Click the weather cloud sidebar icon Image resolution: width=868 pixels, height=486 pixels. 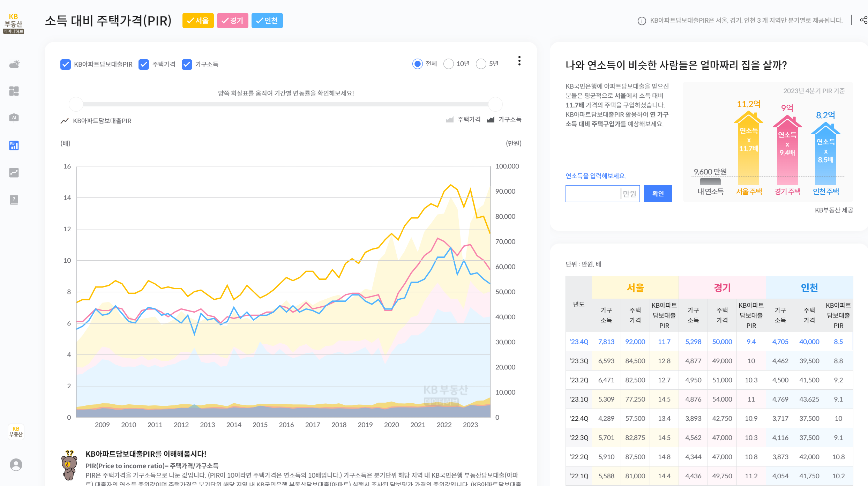coord(14,64)
